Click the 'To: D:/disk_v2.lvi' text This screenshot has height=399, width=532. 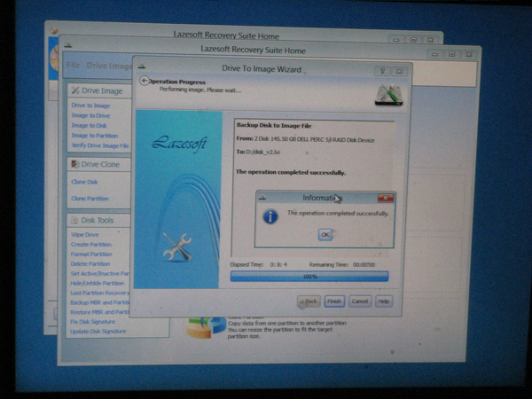pos(258,152)
